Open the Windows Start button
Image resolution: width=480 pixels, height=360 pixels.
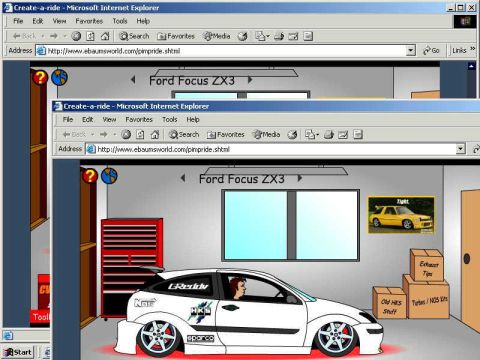tap(18, 352)
